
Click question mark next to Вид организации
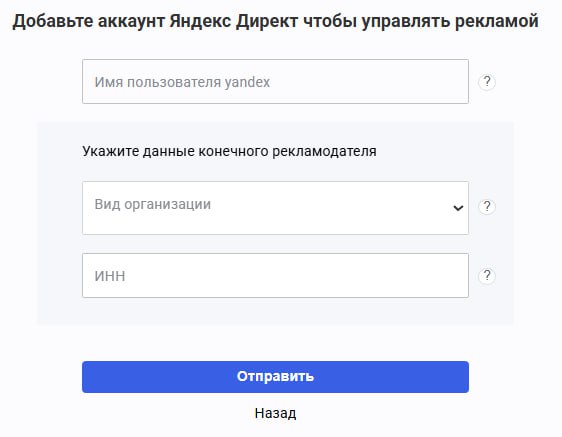coord(487,206)
